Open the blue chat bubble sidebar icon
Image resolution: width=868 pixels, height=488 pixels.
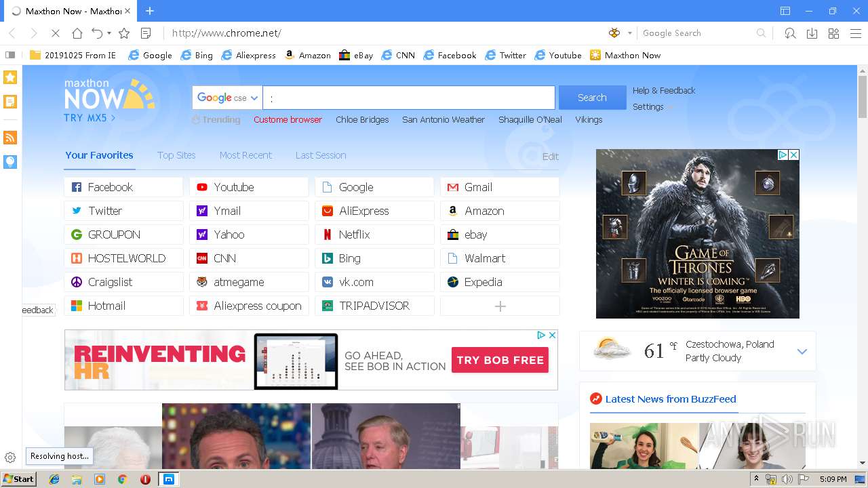[x=10, y=161]
